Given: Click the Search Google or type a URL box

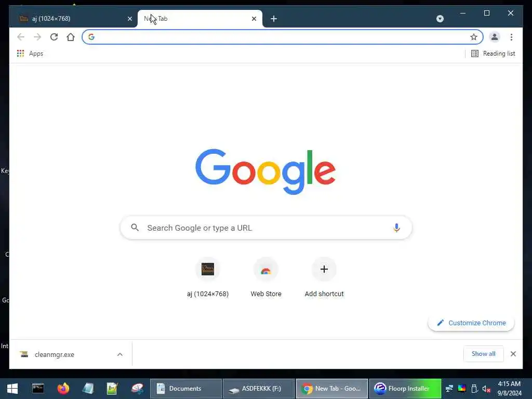Looking at the screenshot, I should pyautogui.click(x=266, y=228).
